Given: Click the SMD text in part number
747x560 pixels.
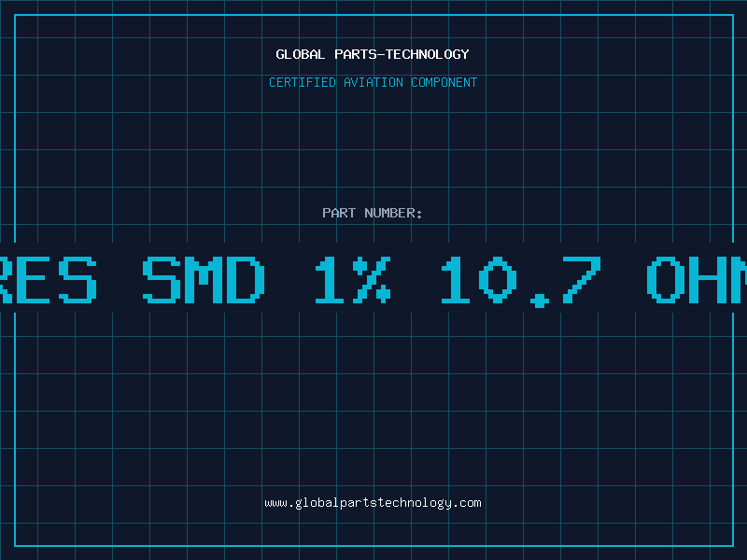Looking at the screenshot, I should (204, 280).
